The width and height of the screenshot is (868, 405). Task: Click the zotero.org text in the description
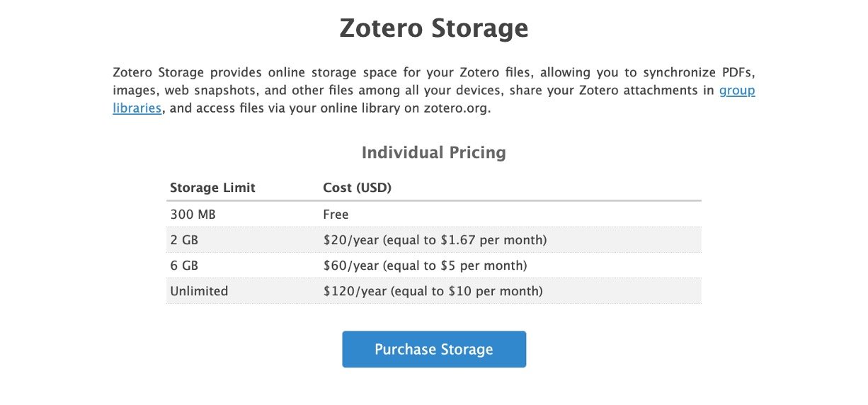point(458,109)
